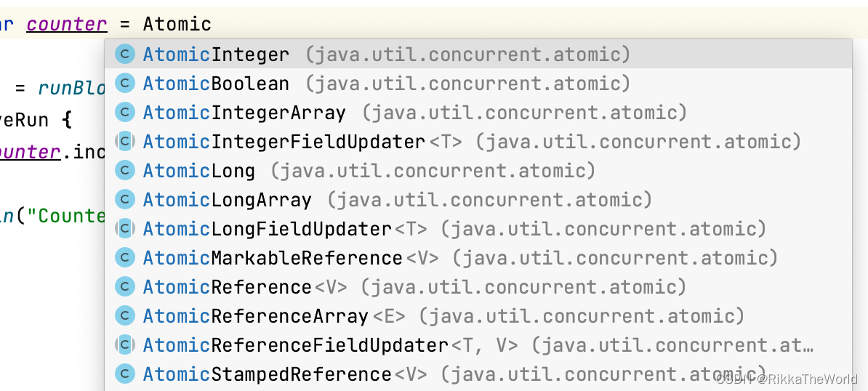
Task: Click the class icon beside AtomicIntegerArray
Action: point(126,113)
